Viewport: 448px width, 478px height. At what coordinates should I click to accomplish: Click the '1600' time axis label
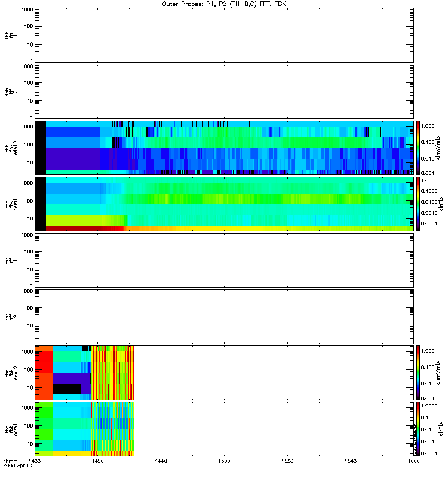[x=413, y=461]
